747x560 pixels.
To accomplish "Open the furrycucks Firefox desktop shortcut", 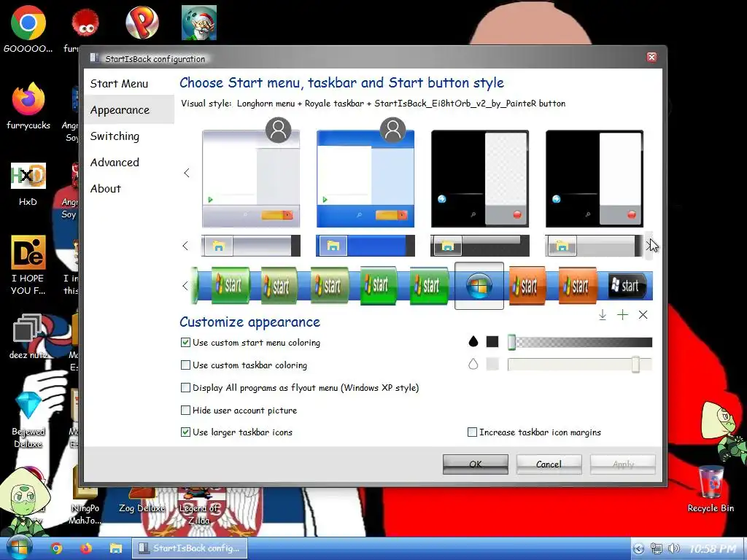I will tap(28, 106).
